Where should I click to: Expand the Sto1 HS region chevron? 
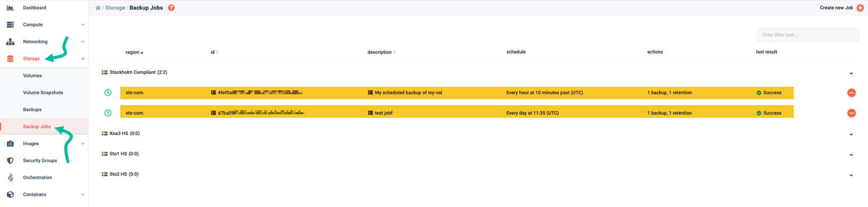[851, 155]
